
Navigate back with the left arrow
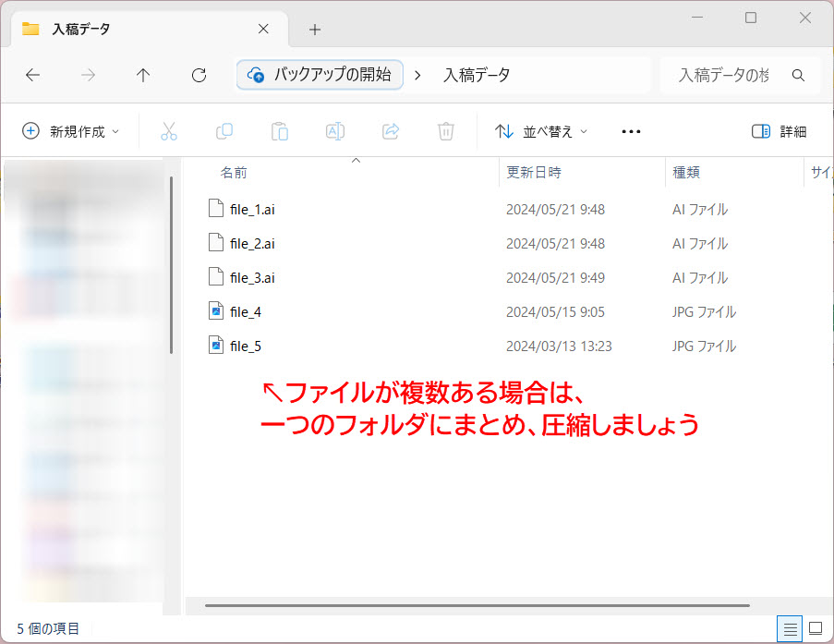32,76
